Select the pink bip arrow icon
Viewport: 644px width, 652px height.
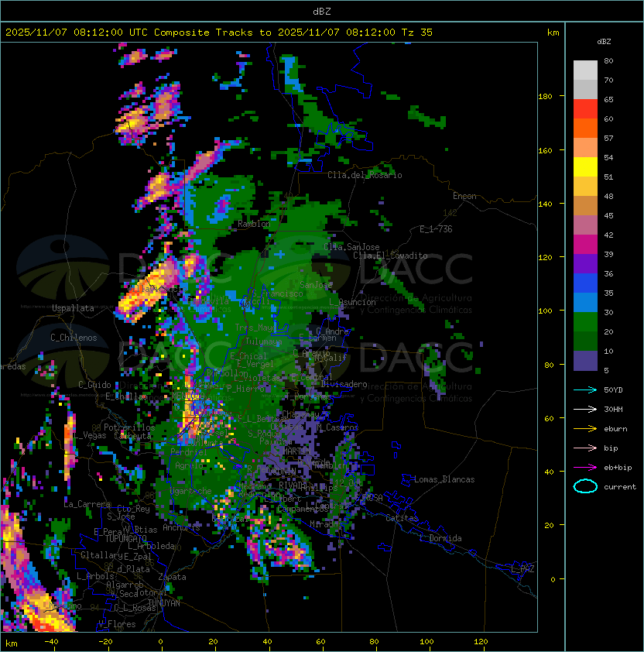coord(585,448)
